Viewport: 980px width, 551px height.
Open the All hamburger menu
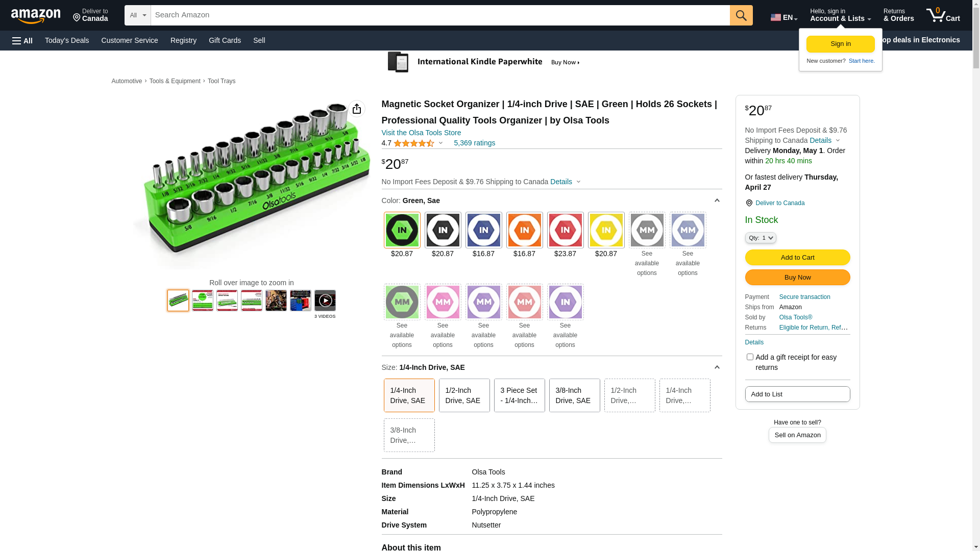click(x=22, y=41)
